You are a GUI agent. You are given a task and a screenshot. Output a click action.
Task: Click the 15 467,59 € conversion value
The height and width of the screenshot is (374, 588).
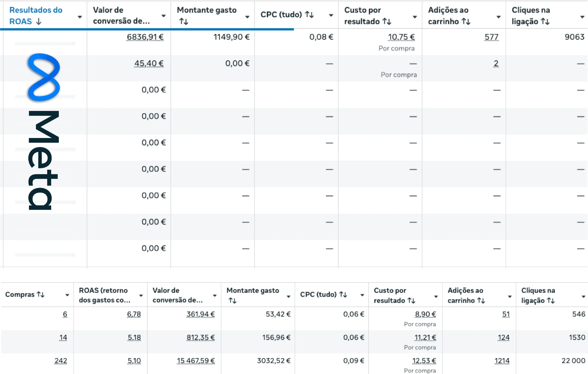(x=196, y=361)
